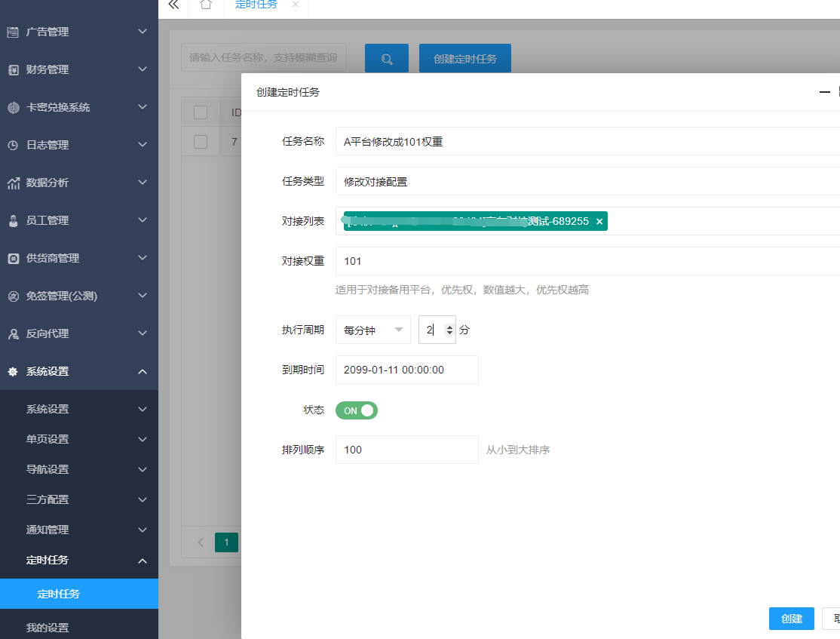Screen dimensions: 840x639
Task: Click the 系统设置 gear icon
Action: [13, 371]
